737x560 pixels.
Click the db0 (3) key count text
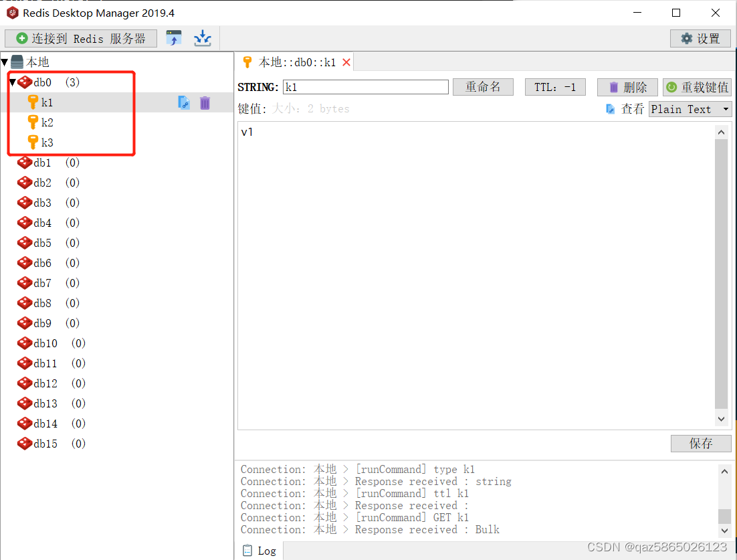click(x=72, y=82)
